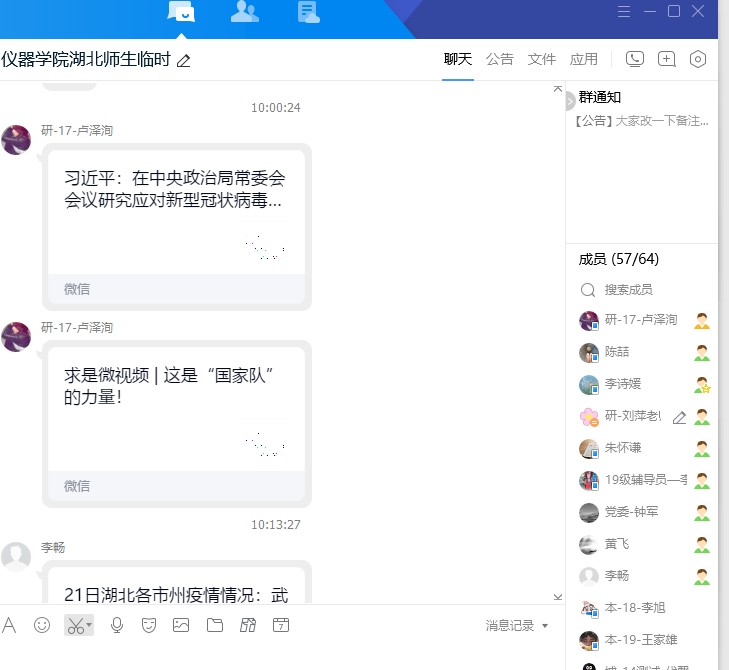Open font settings with the A icon
Screen dimensions: 729x670
pos(10,625)
